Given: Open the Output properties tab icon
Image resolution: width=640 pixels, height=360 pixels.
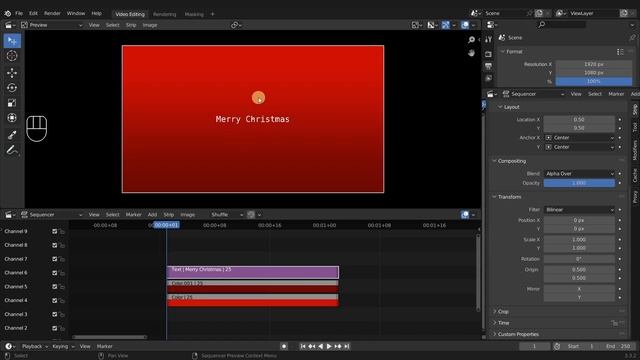Looking at the screenshot, I should (489, 66).
